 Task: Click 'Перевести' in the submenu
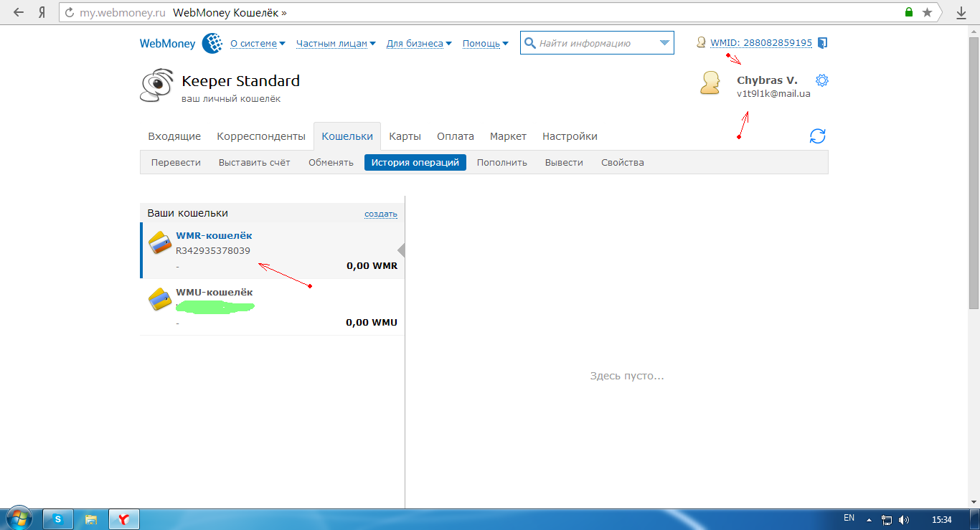[x=176, y=163]
